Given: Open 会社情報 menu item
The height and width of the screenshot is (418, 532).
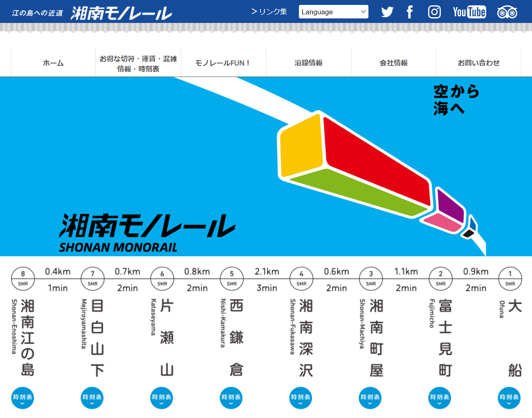Looking at the screenshot, I should point(393,63).
